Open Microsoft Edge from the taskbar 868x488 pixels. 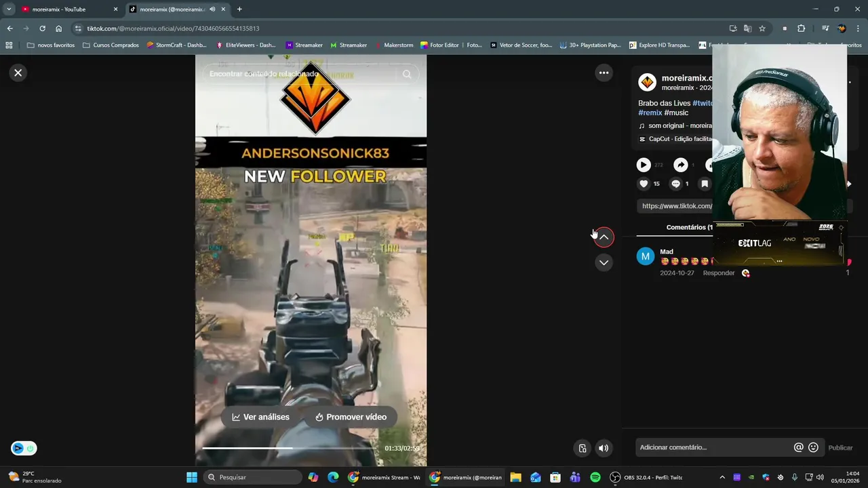pos(333,477)
